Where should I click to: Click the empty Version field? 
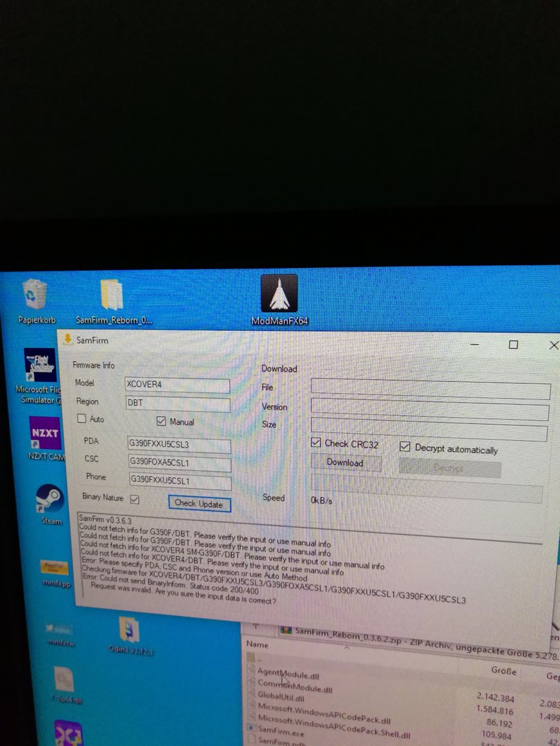pyautogui.click(x=429, y=409)
